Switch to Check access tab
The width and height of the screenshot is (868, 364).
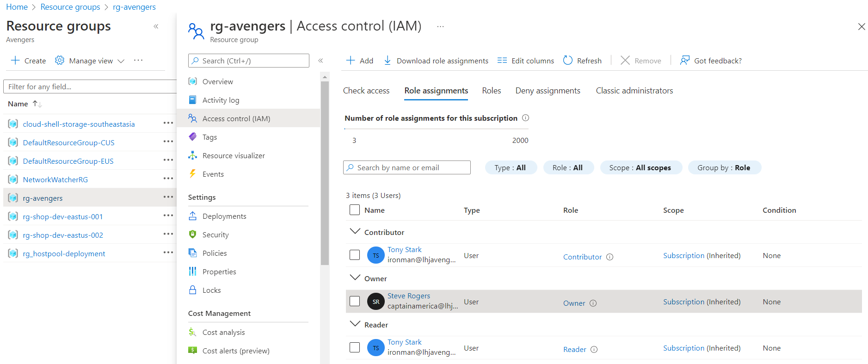coord(366,91)
